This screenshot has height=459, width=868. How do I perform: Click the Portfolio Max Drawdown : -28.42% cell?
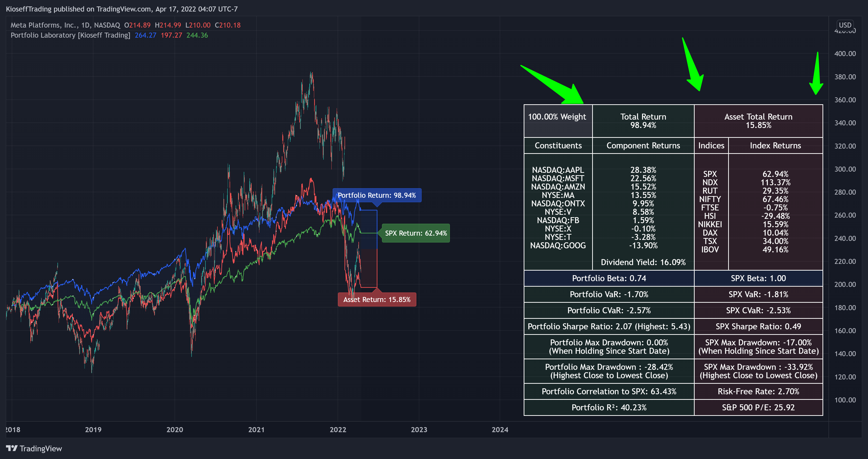coord(609,371)
